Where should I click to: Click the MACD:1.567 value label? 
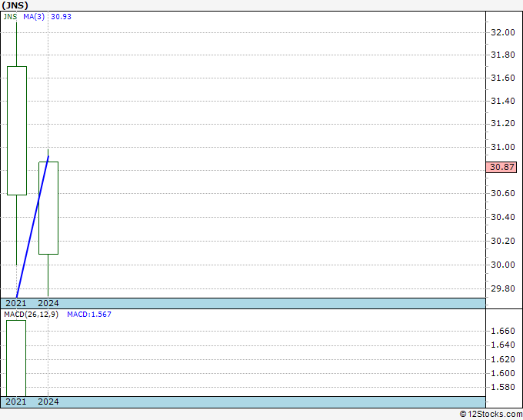(89, 315)
